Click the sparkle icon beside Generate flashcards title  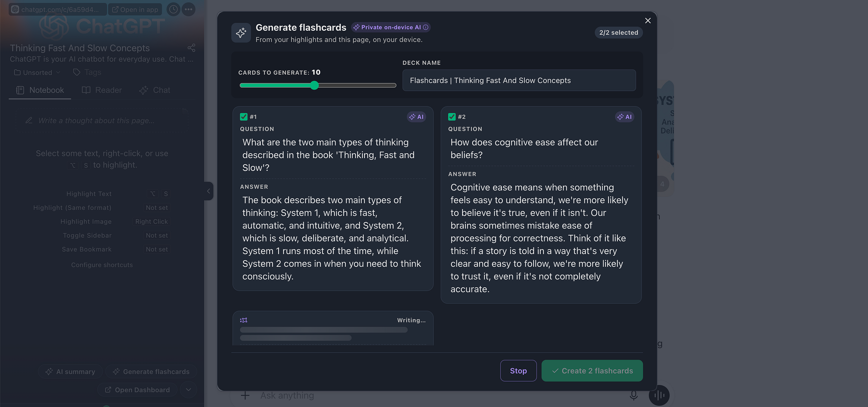coord(241,33)
